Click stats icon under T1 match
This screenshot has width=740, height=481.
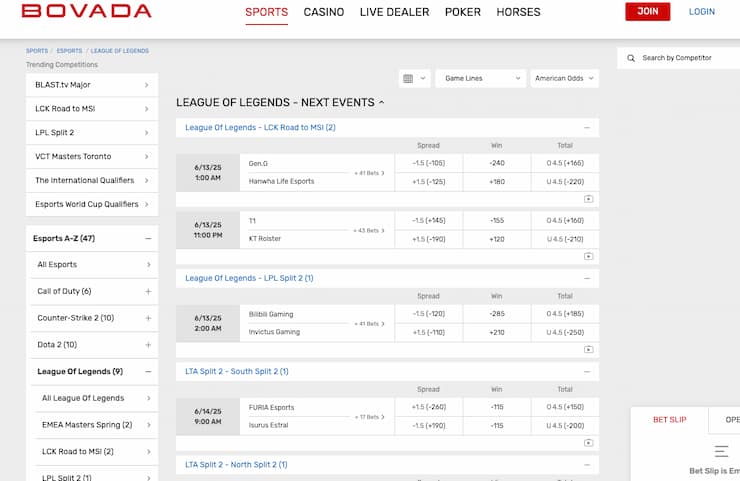click(588, 256)
